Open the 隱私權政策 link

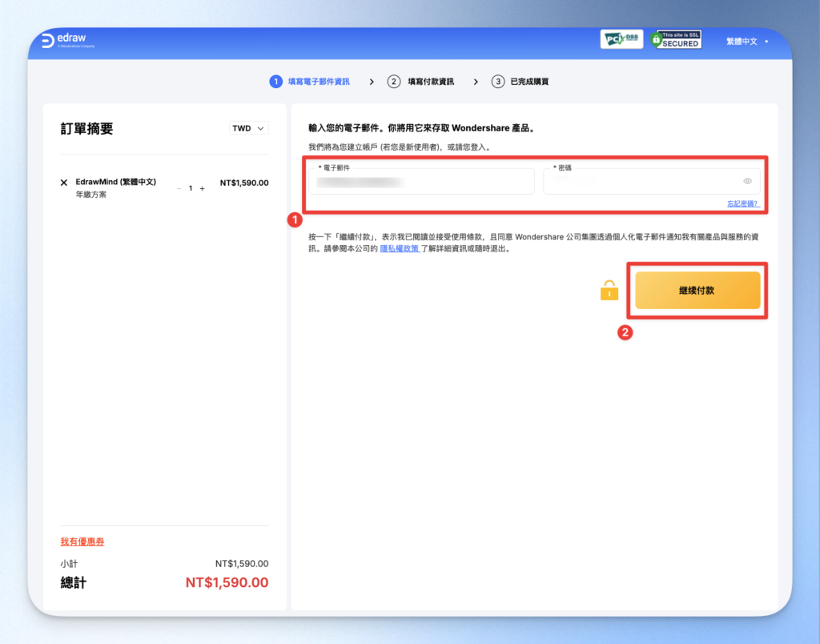tap(400, 248)
